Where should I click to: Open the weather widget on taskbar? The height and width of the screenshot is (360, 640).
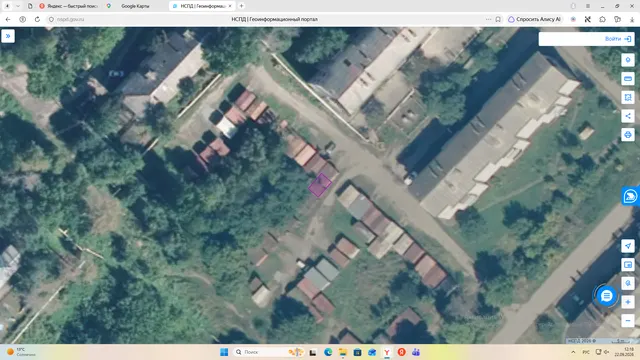click(x=21, y=352)
